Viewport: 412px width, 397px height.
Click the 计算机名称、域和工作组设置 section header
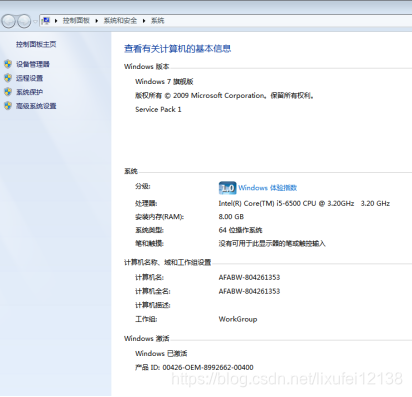tap(168, 263)
